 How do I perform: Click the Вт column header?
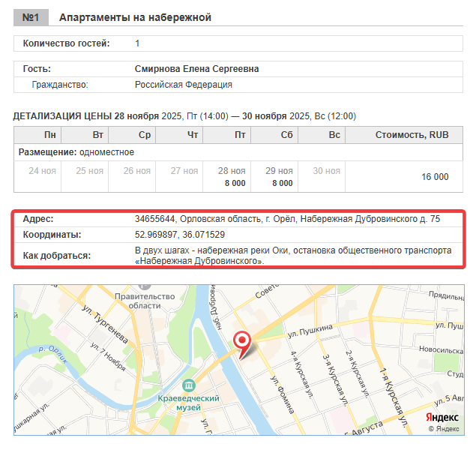(x=85, y=135)
